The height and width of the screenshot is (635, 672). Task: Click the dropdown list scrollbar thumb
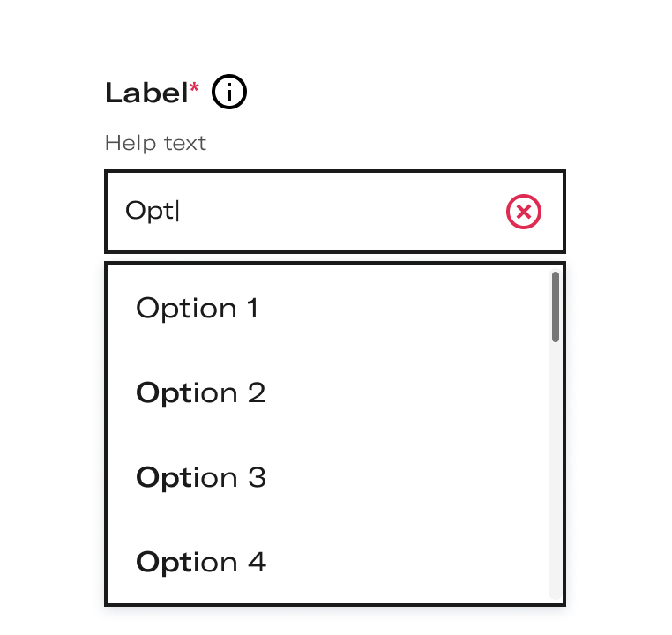click(x=556, y=307)
